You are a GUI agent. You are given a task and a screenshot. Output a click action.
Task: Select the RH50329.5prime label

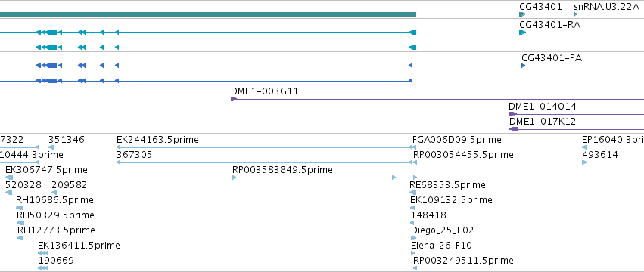coord(55,215)
